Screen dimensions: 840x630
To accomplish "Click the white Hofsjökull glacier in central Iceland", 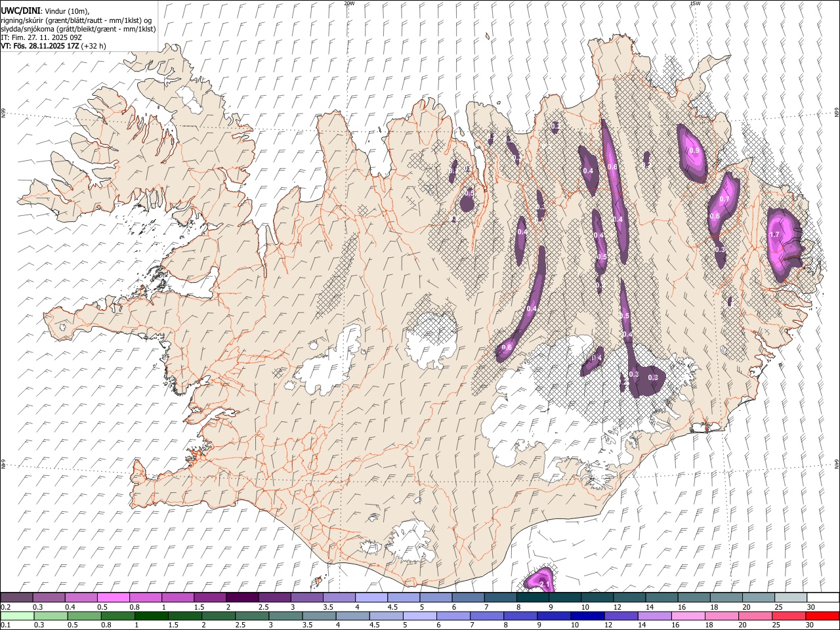I will coord(431,339).
